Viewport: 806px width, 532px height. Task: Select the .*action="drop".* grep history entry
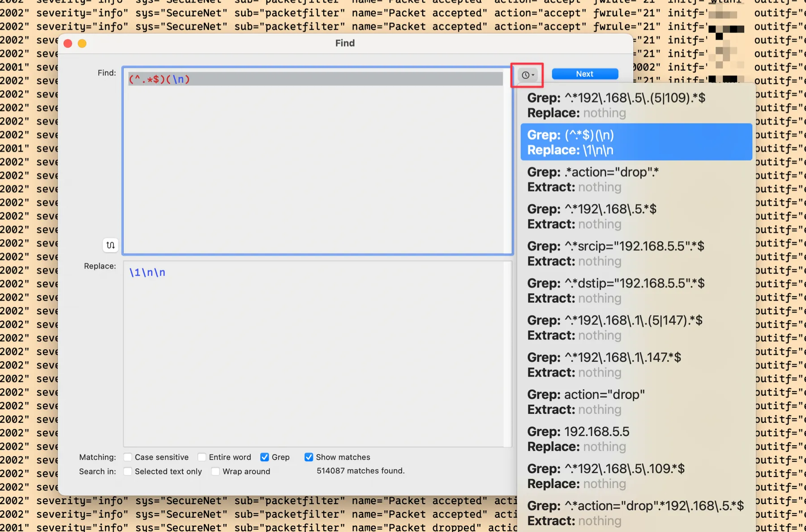[636, 179]
